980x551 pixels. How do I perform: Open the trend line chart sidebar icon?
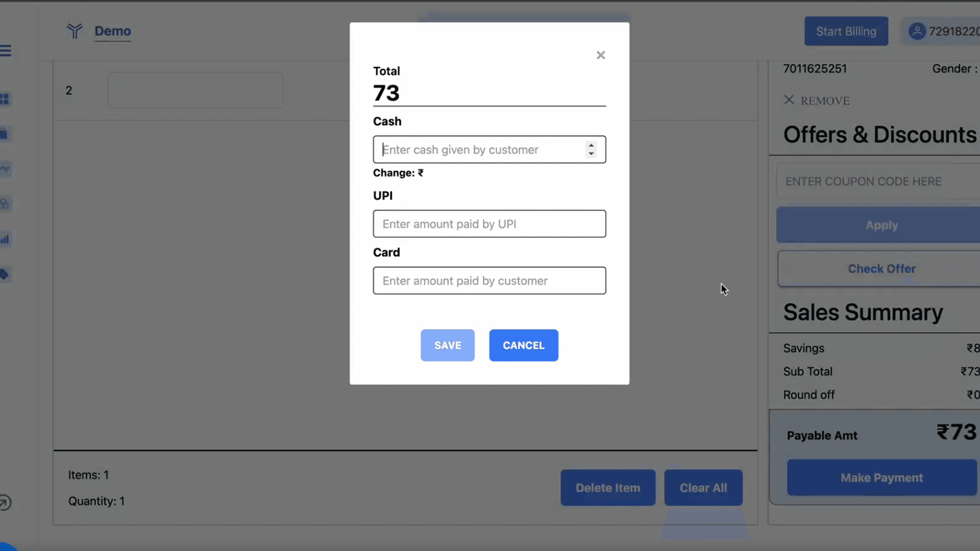click(5, 169)
